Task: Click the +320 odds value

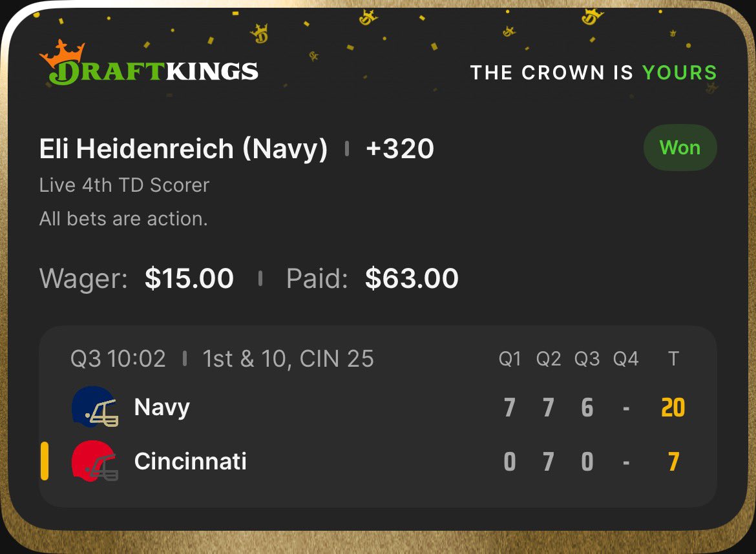Action: 399,149
